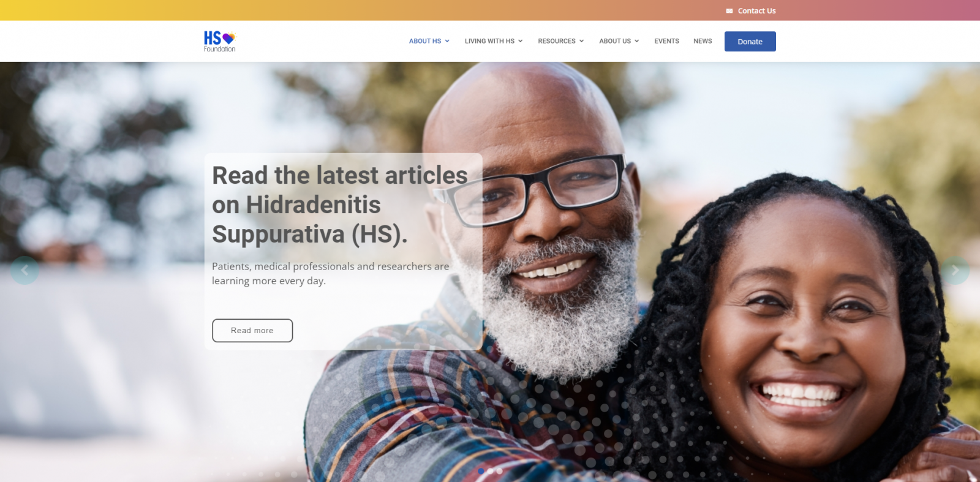Open the News menu item

[703, 41]
